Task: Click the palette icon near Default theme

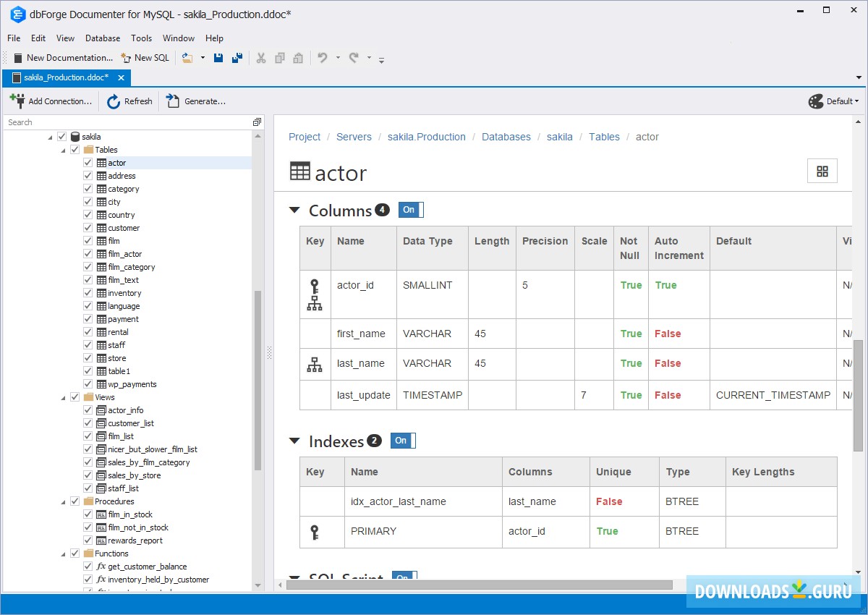Action: tap(816, 101)
